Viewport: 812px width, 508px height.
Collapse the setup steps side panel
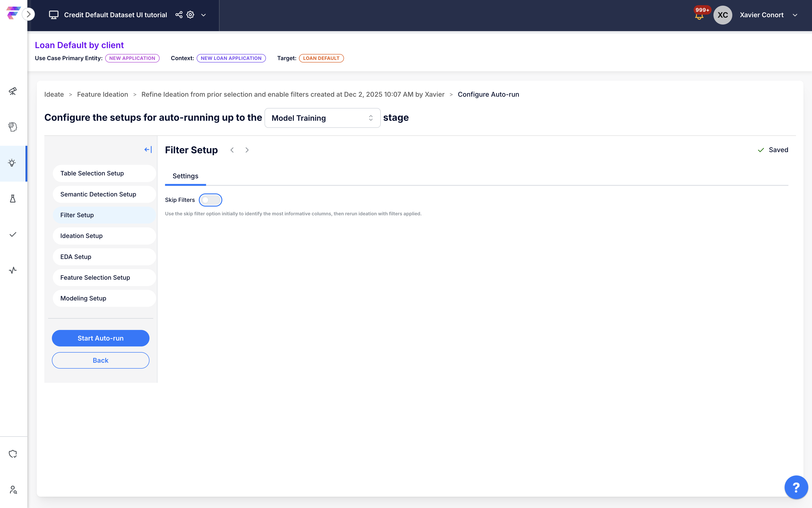[148, 150]
